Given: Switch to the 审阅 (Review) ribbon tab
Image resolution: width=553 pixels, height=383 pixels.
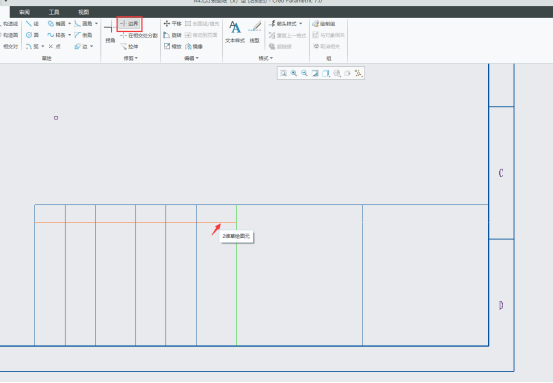Looking at the screenshot, I should point(25,12).
